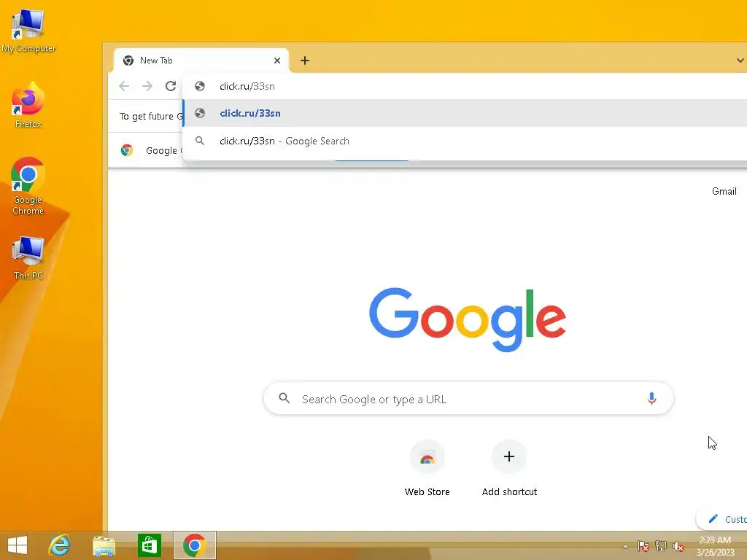Image resolution: width=747 pixels, height=560 pixels.
Task: Launch Internet Explorer from taskbar
Action: pos(60,545)
